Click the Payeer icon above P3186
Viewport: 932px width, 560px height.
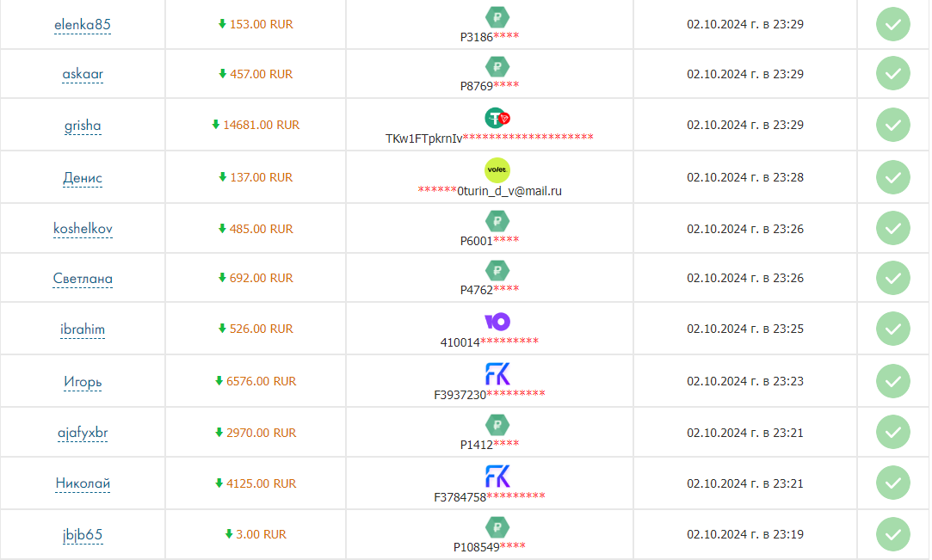(497, 16)
